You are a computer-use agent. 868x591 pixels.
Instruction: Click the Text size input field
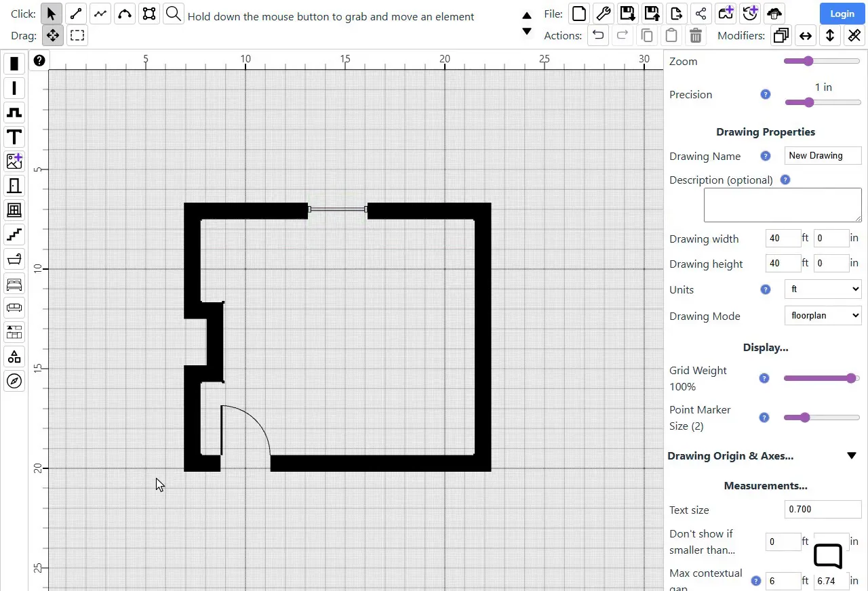coord(823,509)
